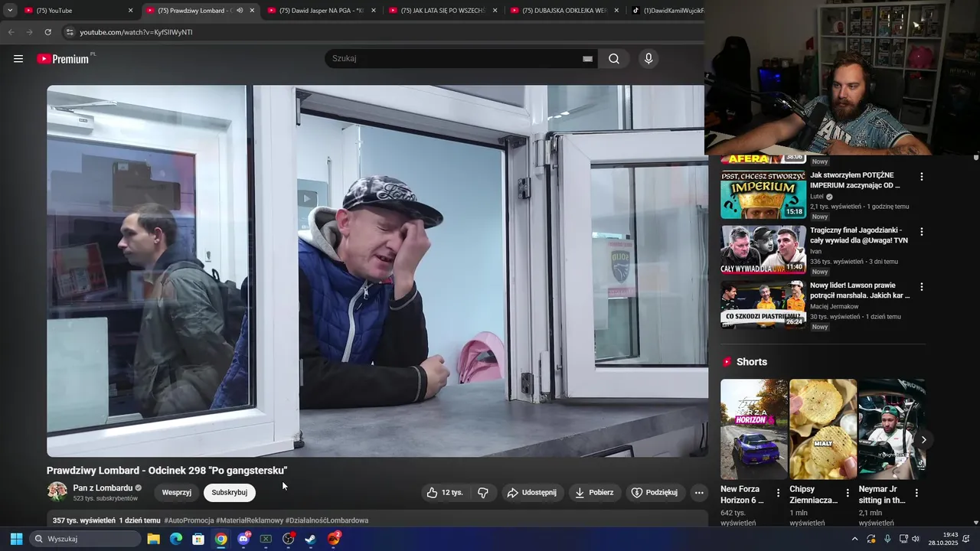980x551 pixels.
Task: Open the IMPERIUM video thumbnail by Lutel
Action: 763,194
